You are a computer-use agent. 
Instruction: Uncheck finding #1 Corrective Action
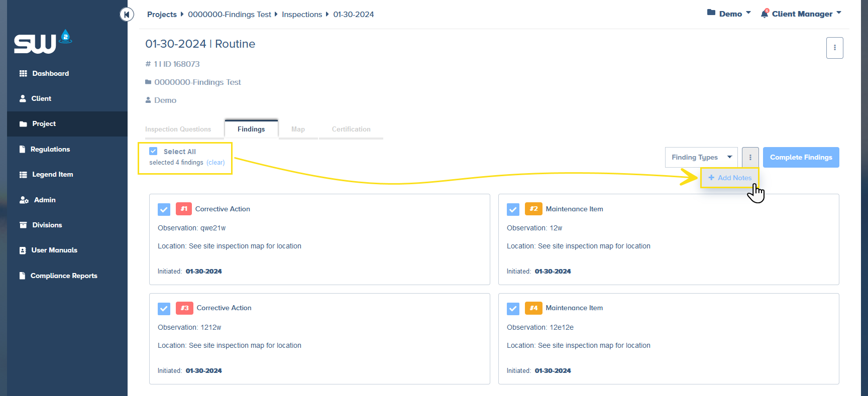164,209
